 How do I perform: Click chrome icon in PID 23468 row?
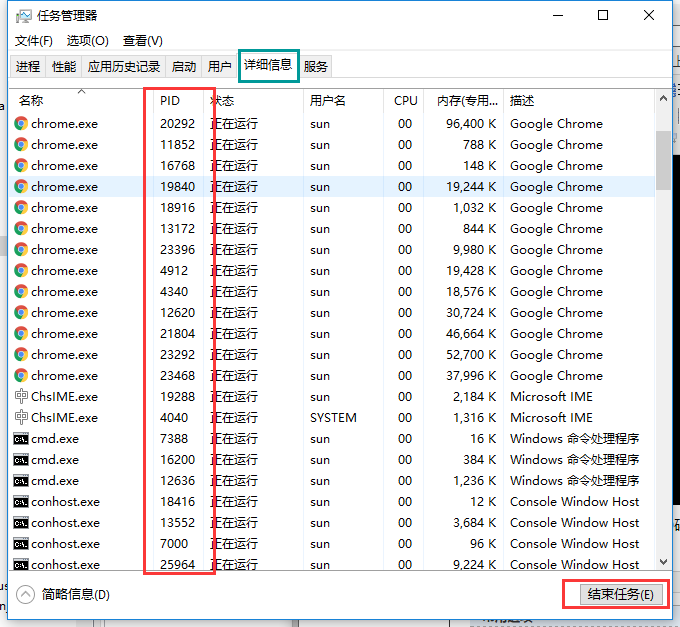(21, 376)
